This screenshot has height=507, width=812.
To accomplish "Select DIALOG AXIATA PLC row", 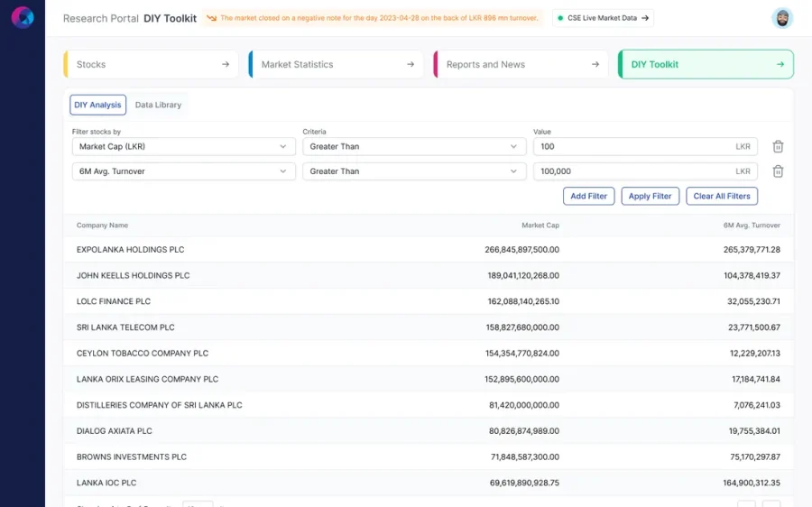I will click(x=429, y=431).
